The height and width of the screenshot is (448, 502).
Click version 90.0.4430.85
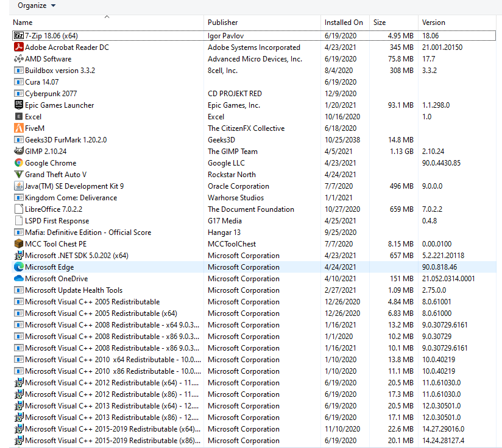[x=441, y=163]
